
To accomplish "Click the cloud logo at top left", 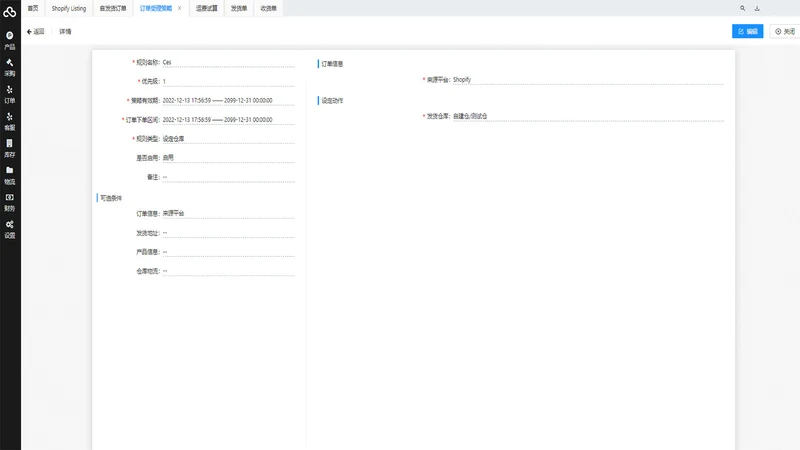I will [10, 11].
